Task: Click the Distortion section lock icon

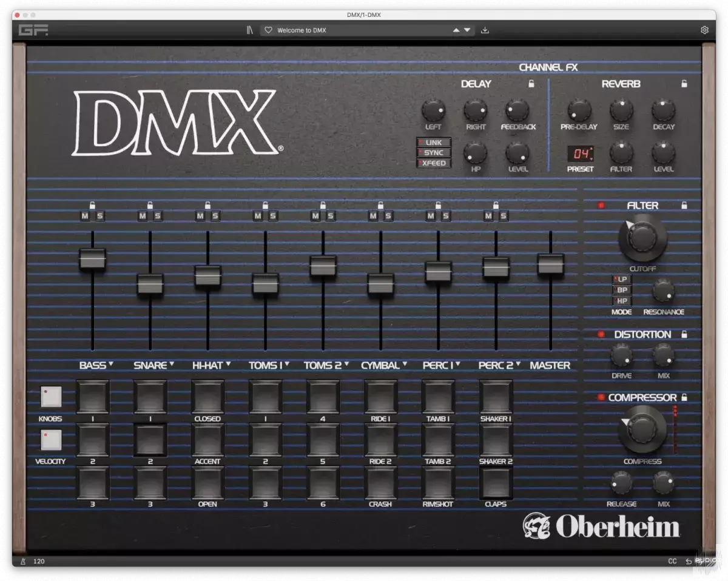Action: click(x=684, y=334)
